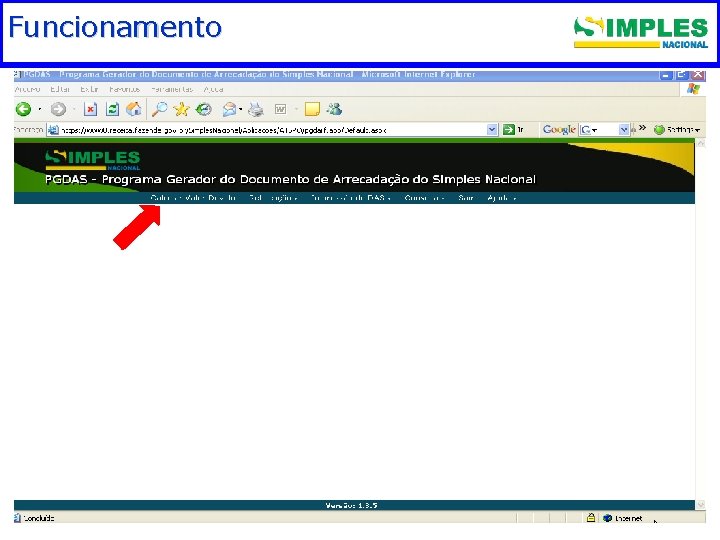Screen dimensions: 720x540
Task: Open the Impressão de DAS menu item
Action: point(351,198)
